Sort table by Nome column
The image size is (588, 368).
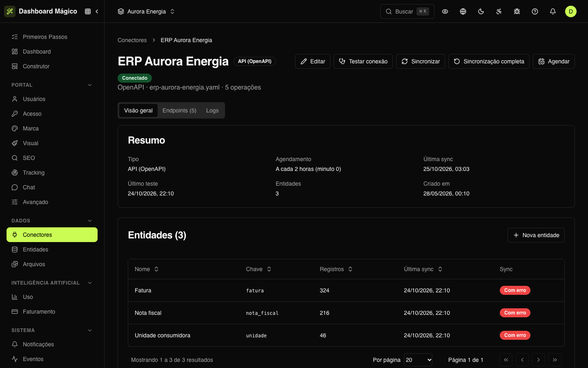(147, 269)
